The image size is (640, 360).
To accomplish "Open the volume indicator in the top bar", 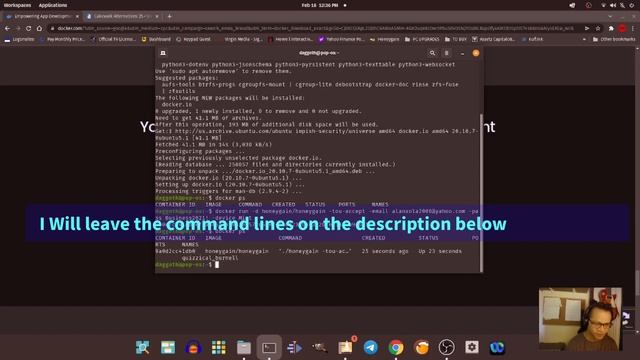I will [x=613, y=5].
